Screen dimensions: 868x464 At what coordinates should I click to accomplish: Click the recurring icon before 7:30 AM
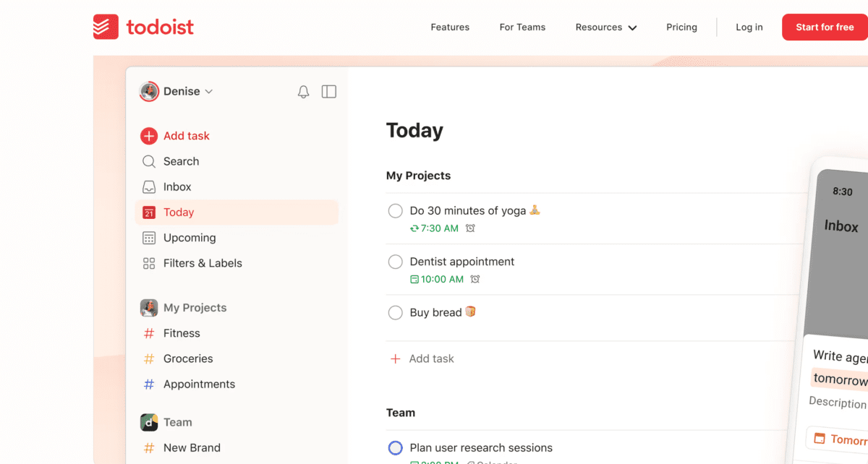pos(414,228)
